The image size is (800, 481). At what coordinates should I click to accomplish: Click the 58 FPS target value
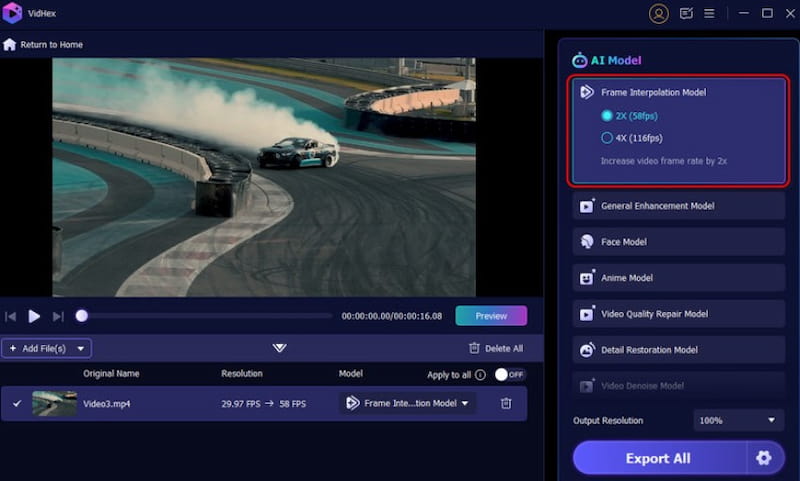click(292, 404)
